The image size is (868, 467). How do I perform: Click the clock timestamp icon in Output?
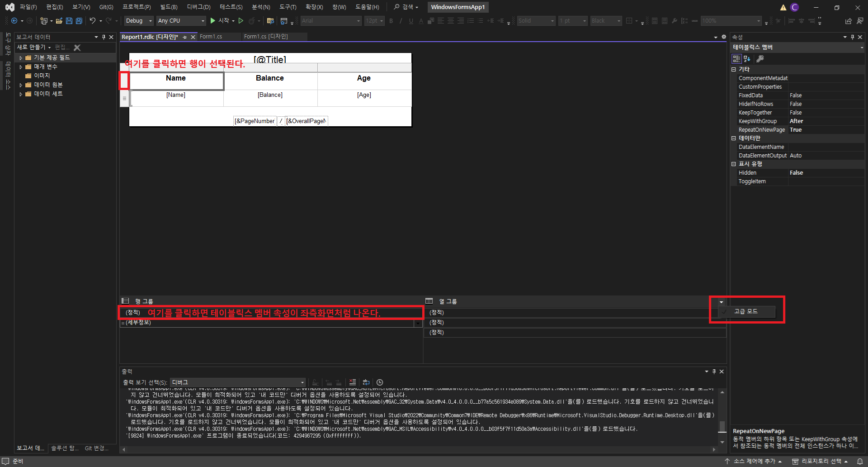click(380, 382)
